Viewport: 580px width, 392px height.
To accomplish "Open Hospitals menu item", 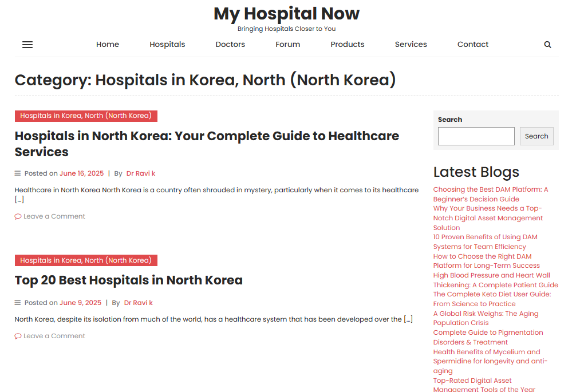I will [x=167, y=45].
